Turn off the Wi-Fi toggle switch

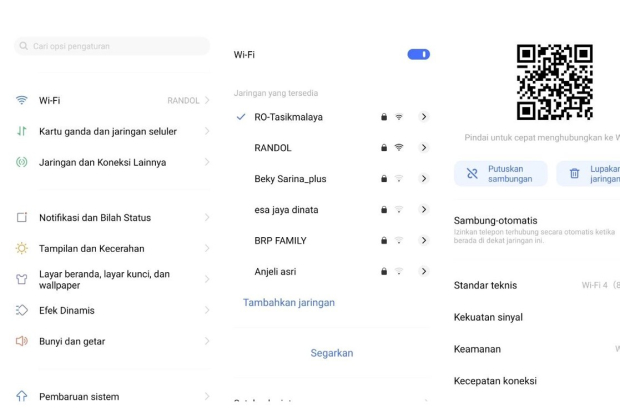pyautogui.click(x=418, y=54)
